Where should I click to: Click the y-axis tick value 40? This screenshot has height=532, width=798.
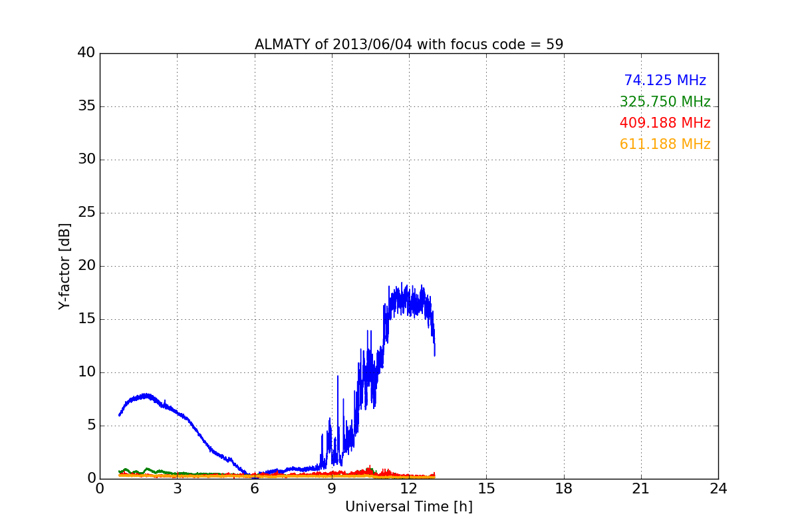[86, 53]
